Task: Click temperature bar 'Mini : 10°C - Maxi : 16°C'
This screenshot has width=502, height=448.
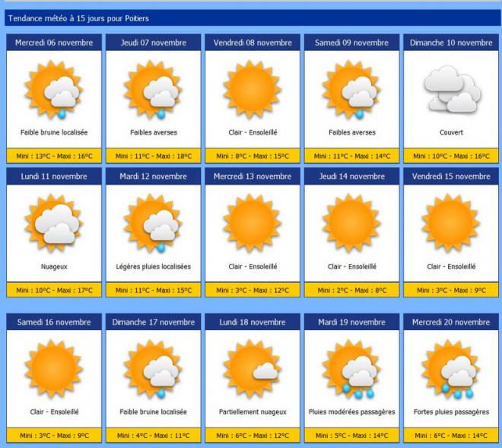Action: coord(451,156)
